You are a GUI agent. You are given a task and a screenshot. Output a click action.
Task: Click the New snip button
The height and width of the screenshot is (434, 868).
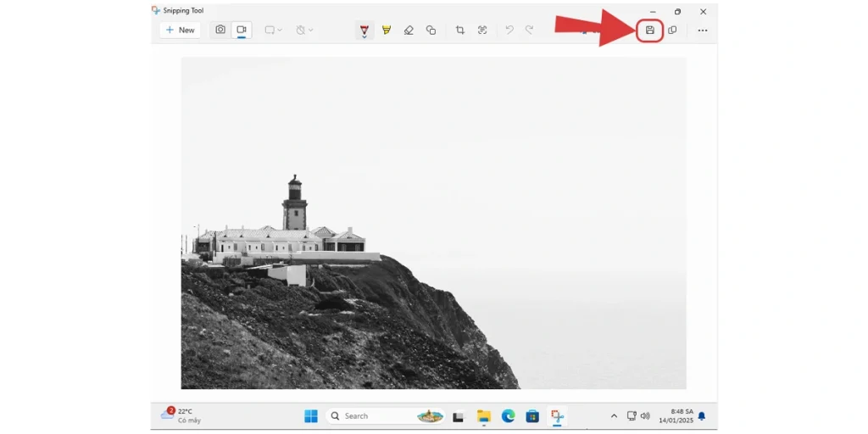pyautogui.click(x=180, y=31)
